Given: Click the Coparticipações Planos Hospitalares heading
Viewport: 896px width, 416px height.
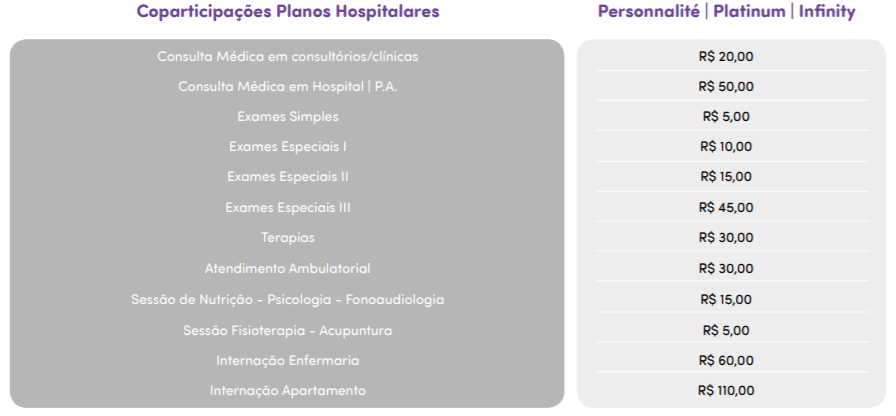Looking at the screenshot, I should pos(287,13).
